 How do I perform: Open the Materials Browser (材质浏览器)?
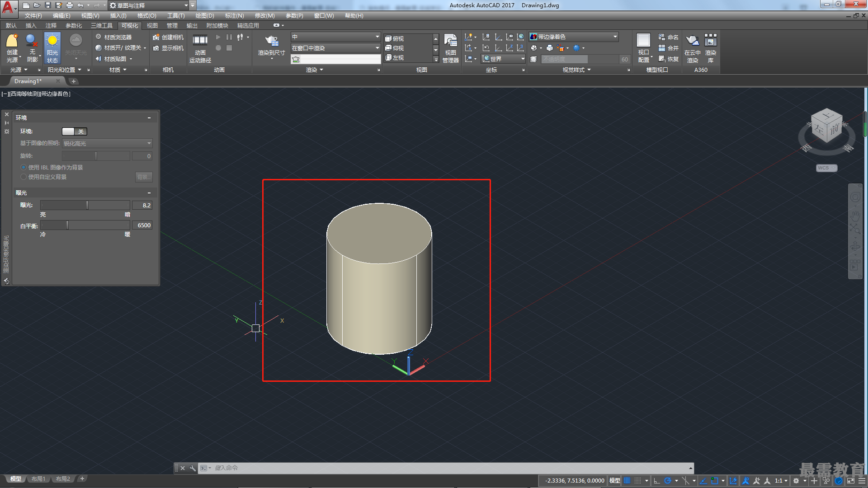(x=113, y=37)
